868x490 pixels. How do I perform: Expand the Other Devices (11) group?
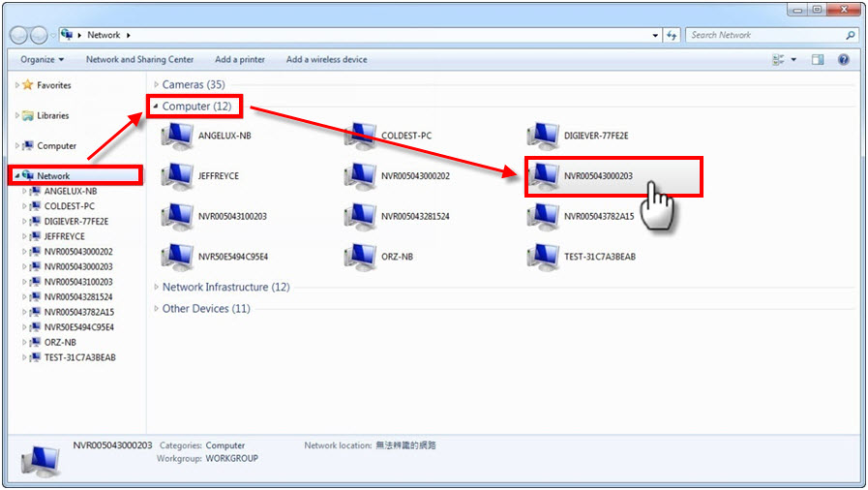[157, 309]
